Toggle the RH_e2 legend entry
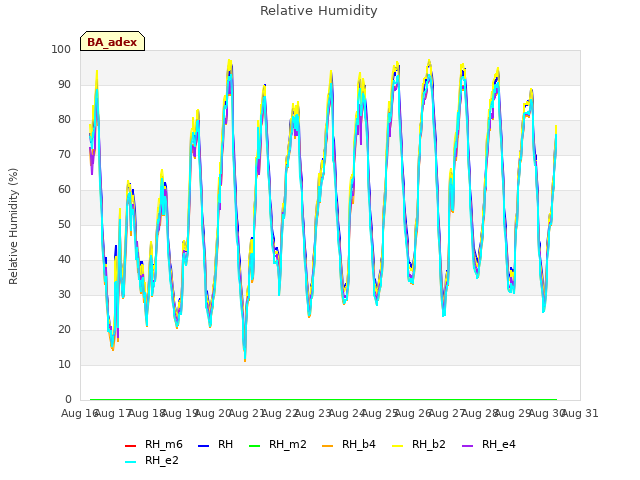The height and width of the screenshot is (480, 640). click(152, 460)
